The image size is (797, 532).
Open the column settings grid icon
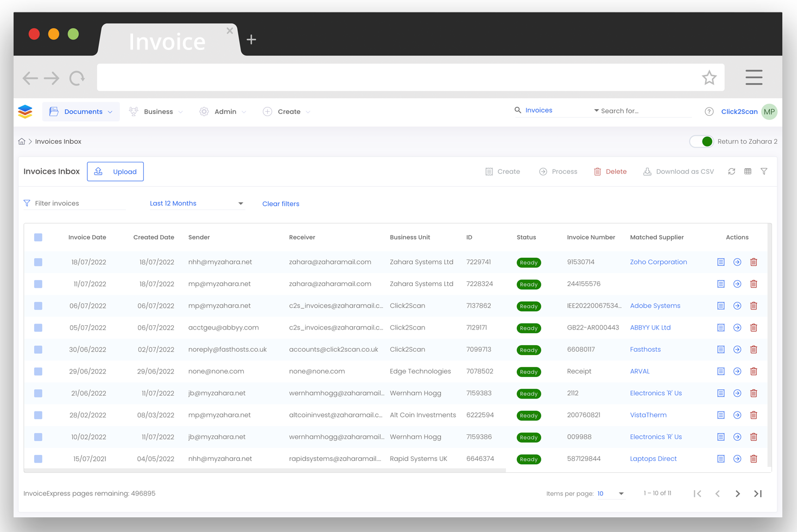tap(748, 171)
